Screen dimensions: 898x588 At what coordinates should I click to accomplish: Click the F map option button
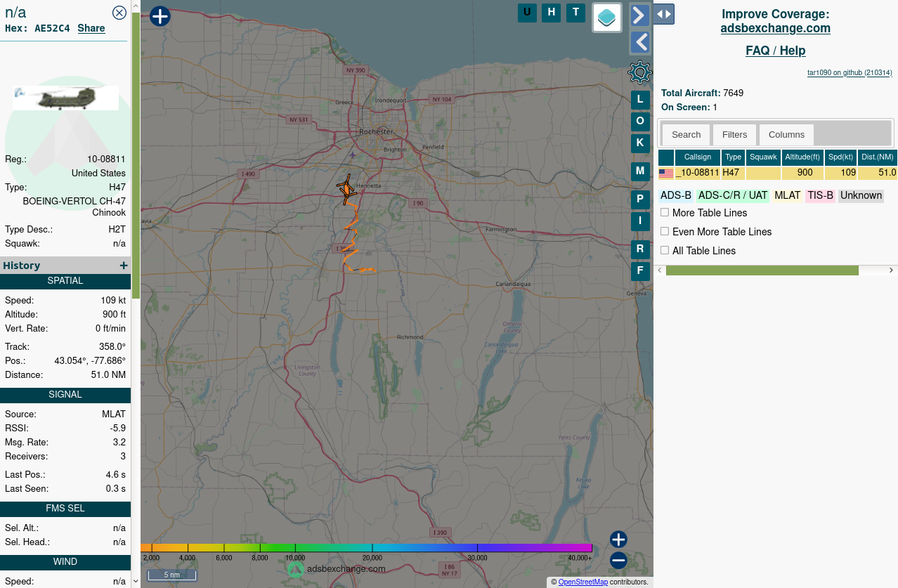[x=640, y=271]
